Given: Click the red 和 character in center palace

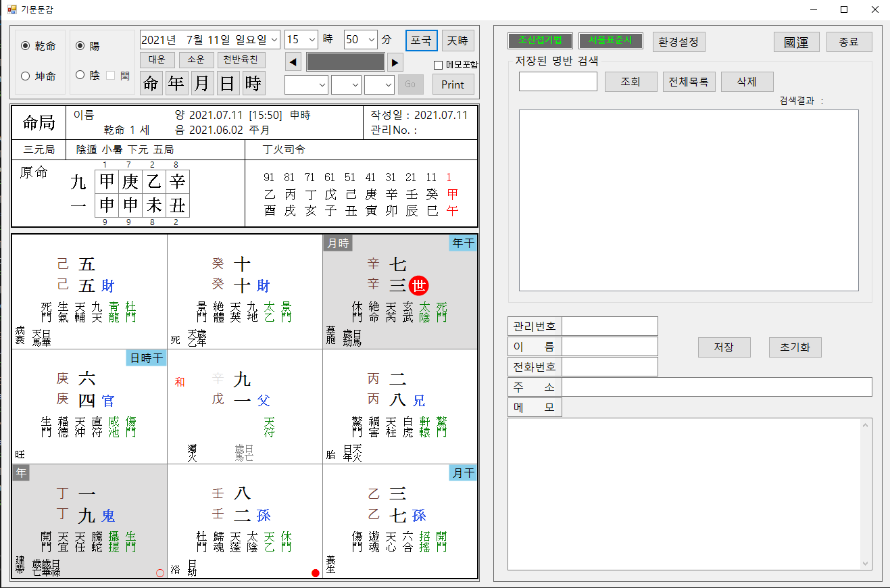Looking at the screenshot, I should click(x=179, y=383).
